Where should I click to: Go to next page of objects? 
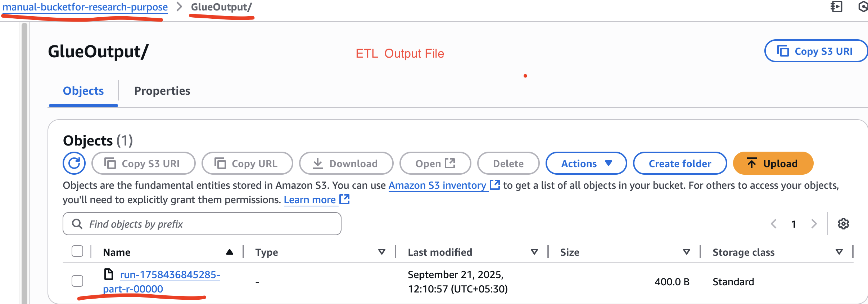(814, 224)
